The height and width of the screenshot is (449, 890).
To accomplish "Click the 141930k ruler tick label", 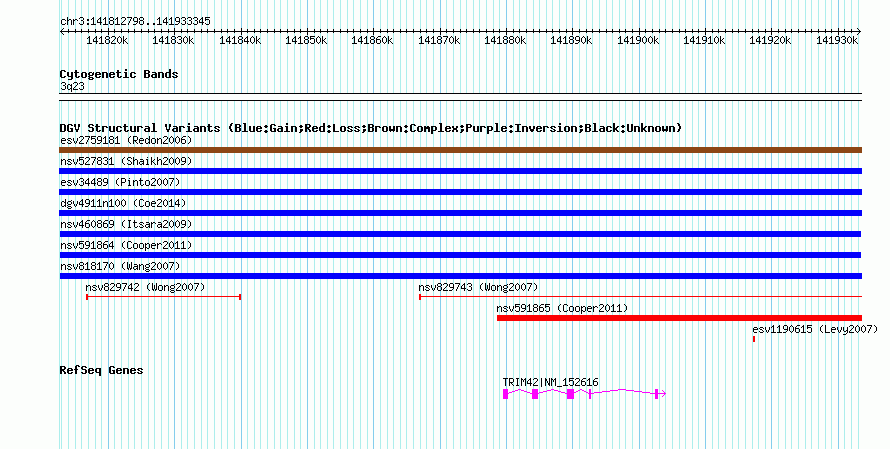I will [x=837, y=40].
